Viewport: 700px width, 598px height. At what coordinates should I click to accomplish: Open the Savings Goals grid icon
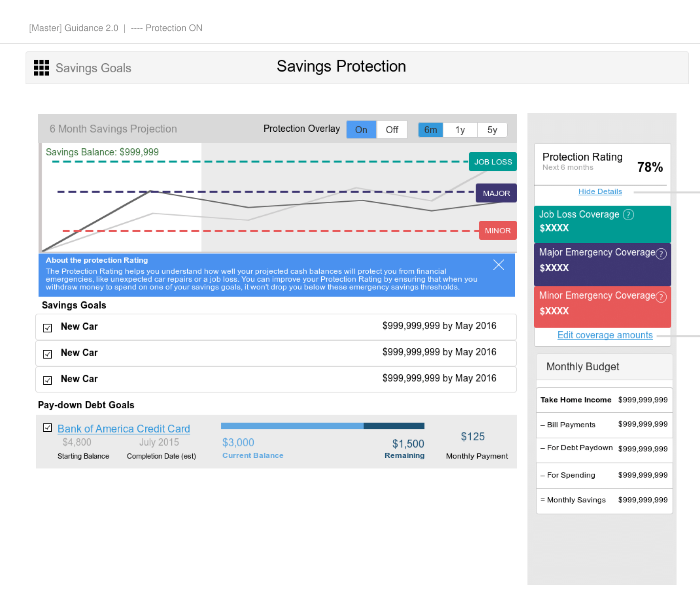click(x=42, y=68)
